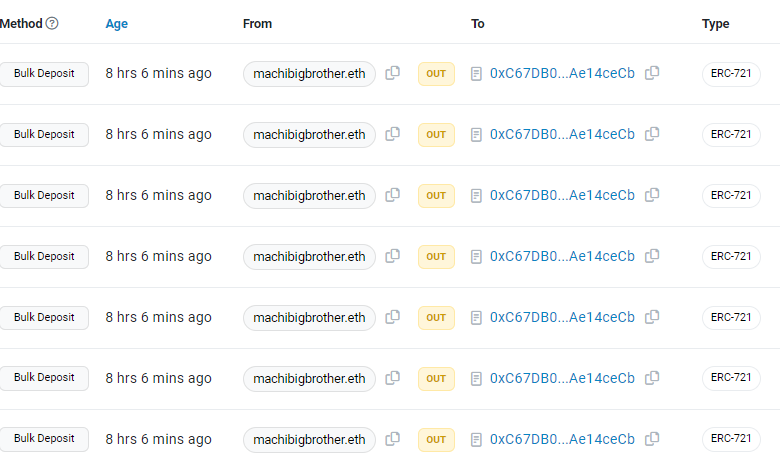Copy the To address in last row
The height and width of the screenshot is (469, 780).
click(652, 439)
